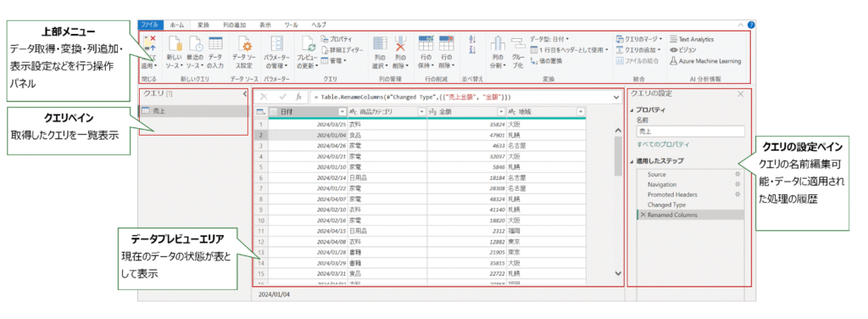Select the 売上 query in the クエリ pane
The width and height of the screenshot is (868, 319).
click(194, 111)
